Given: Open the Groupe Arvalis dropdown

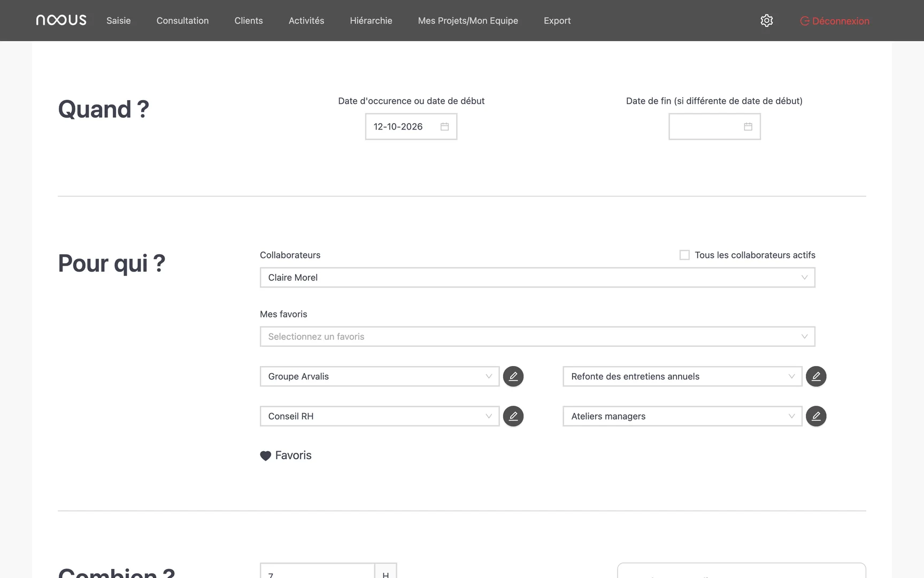Looking at the screenshot, I should (x=380, y=376).
